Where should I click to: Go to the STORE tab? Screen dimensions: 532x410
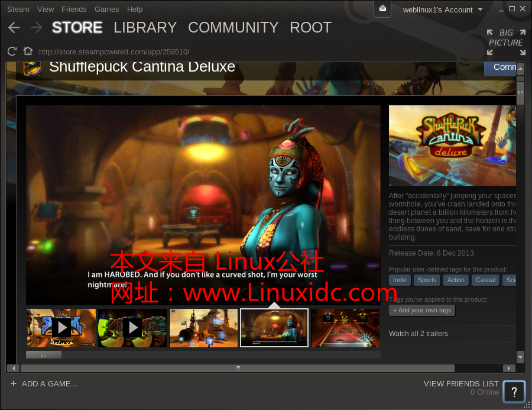[77, 28]
